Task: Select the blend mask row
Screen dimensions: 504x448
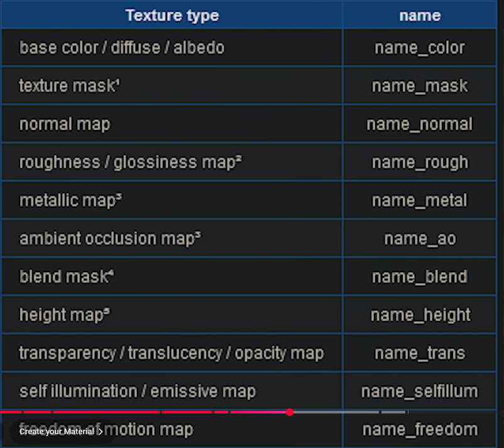Action: pyautogui.click(x=172, y=276)
